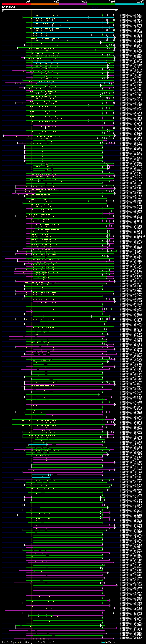Click label UniRef100_B4I348
This screenshot has width=146, height=644.
pos(131,306)
